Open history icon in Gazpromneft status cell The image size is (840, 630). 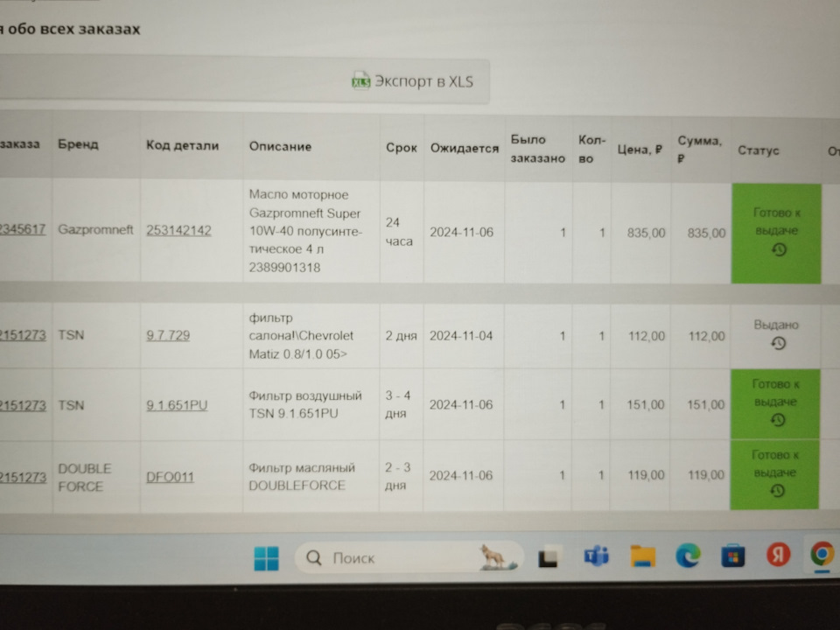pyautogui.click(x=779, y=249)
